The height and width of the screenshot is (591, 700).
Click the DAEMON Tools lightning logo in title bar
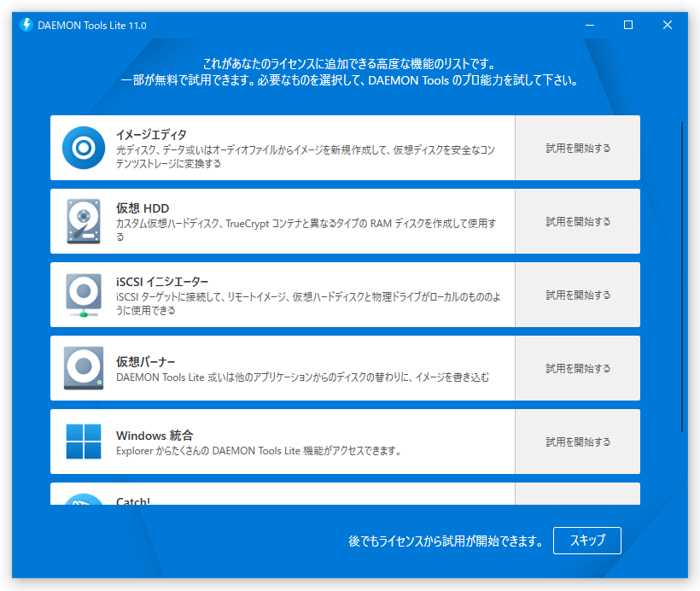click(26, 25)
